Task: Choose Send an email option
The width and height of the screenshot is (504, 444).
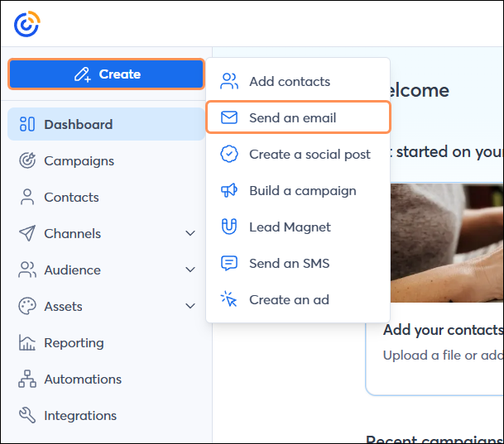Action: pyautogui.click(x=298, y=117)
